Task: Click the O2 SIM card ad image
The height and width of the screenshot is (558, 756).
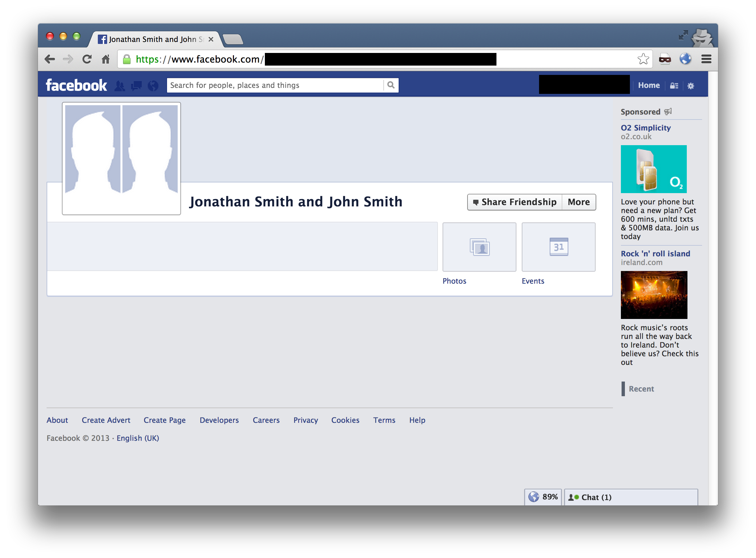Action: point(654,169)
